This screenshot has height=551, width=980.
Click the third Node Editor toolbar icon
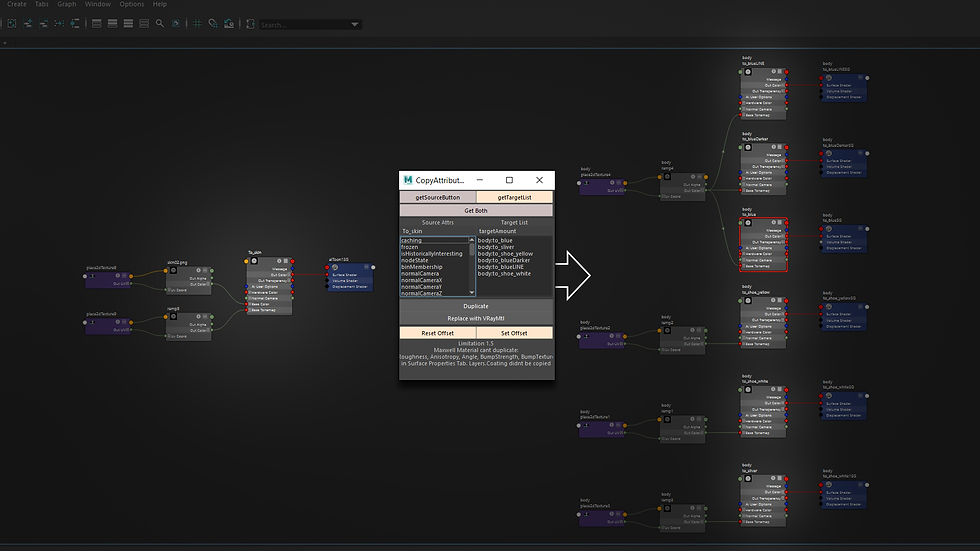43,24
